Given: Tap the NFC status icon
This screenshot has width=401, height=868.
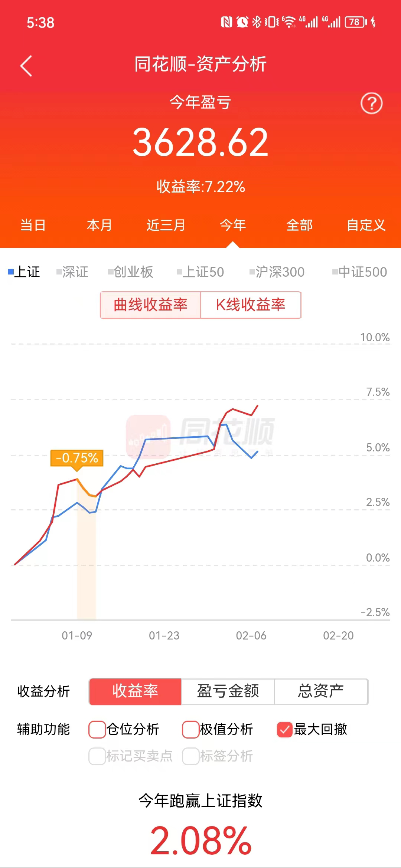Looking at the screenshot, I should pyautogui.click(x=226, y=22).
